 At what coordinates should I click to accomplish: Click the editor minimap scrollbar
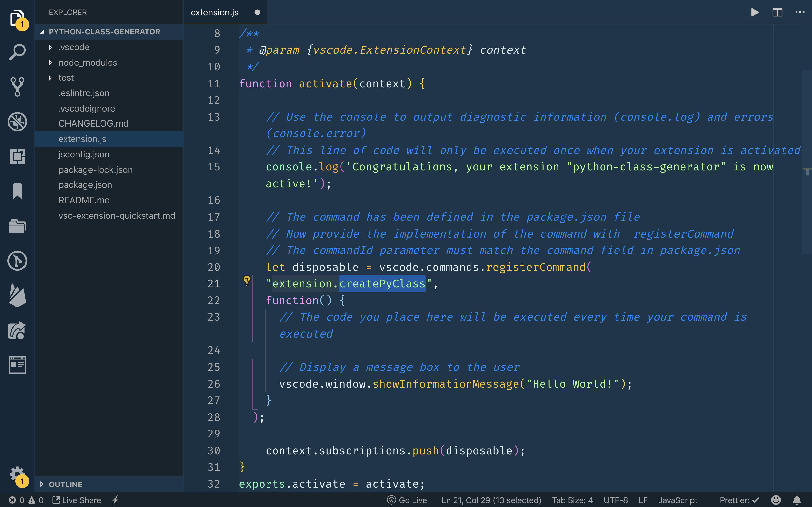pyautogui.click(x=807, y=162)
